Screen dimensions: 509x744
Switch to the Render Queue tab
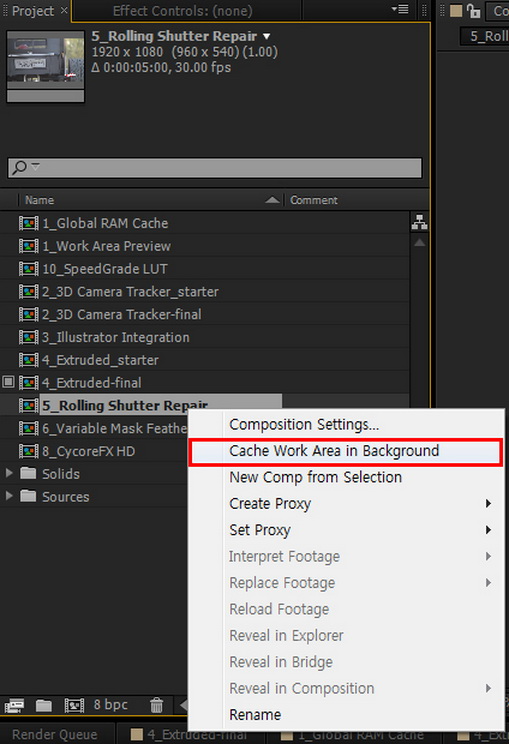(x=55, y=735)
